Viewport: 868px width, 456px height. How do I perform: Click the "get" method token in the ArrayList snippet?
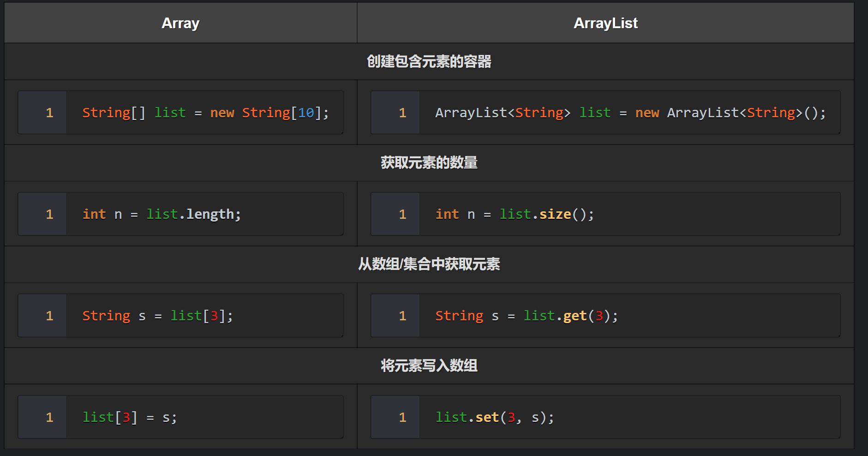(x=575, y=315)
